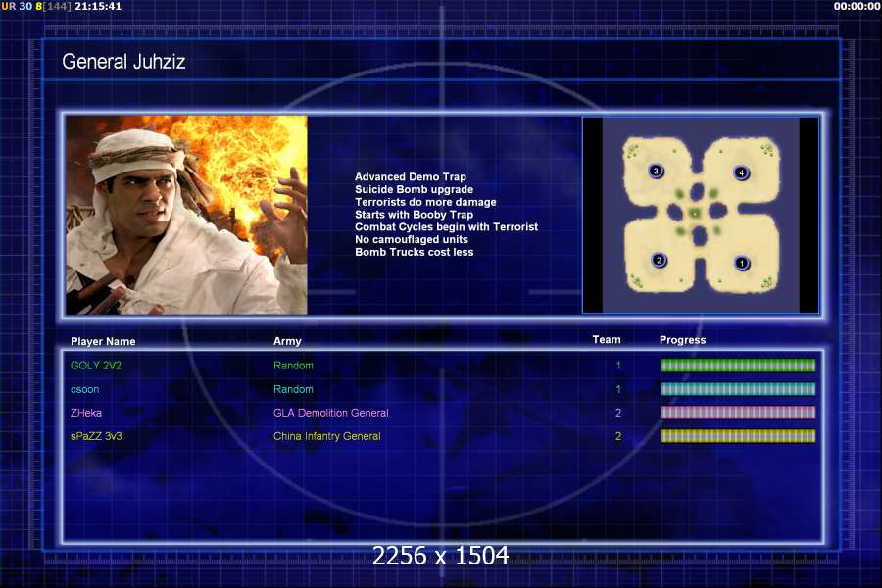This screenshot has height=588, width=882.
Task: Click the Army column header
Action: click(x=287, y=342)
